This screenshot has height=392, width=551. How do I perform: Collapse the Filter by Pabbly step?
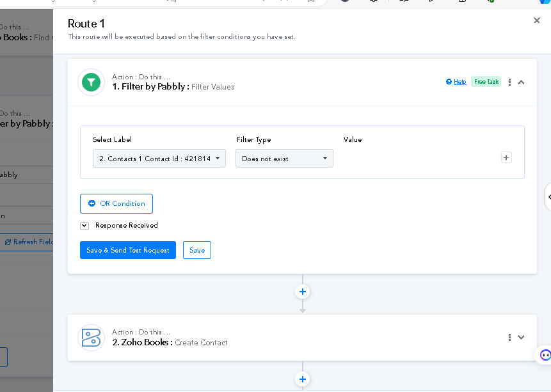point(521,82)
